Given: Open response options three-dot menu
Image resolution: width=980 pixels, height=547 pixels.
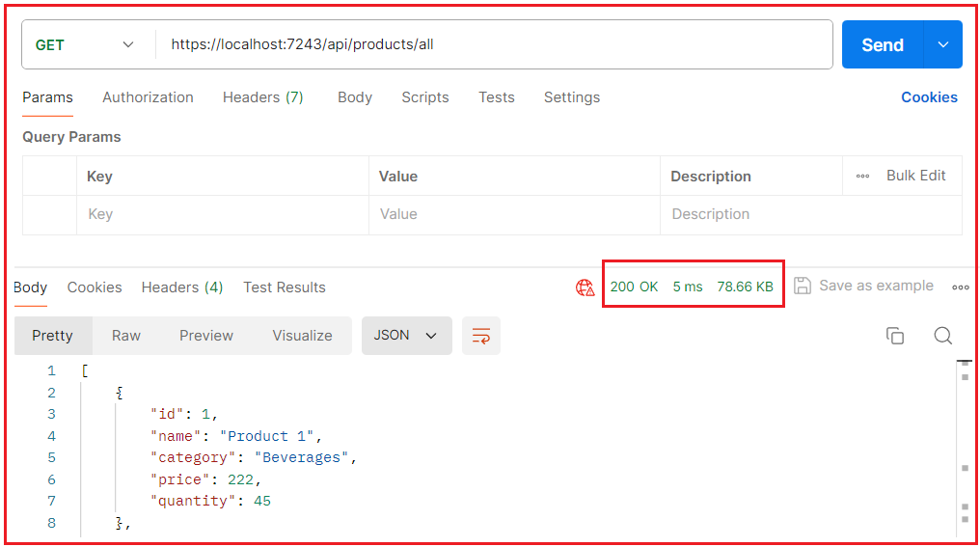Looking at the screenshot, I should [x=961, y=287].
